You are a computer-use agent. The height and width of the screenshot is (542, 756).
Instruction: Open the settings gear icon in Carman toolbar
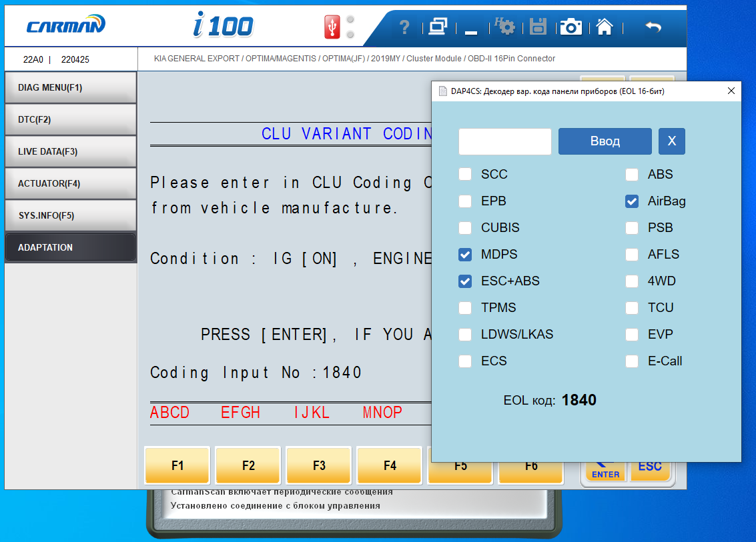(x=505, y=27)
